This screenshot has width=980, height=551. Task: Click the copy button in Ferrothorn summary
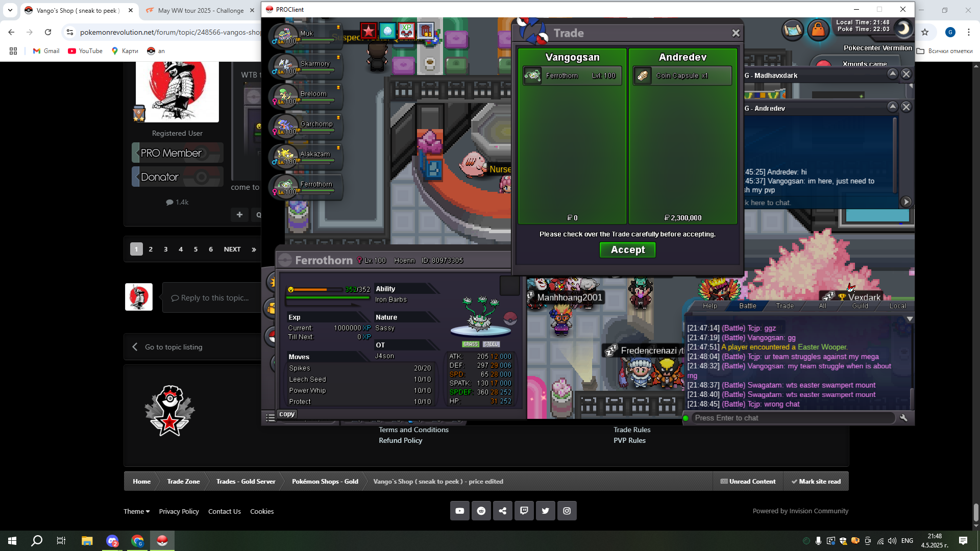tap(286, 414)
